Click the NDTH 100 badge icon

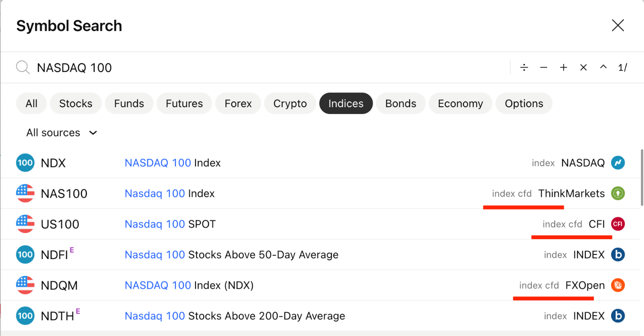point(25,316)
